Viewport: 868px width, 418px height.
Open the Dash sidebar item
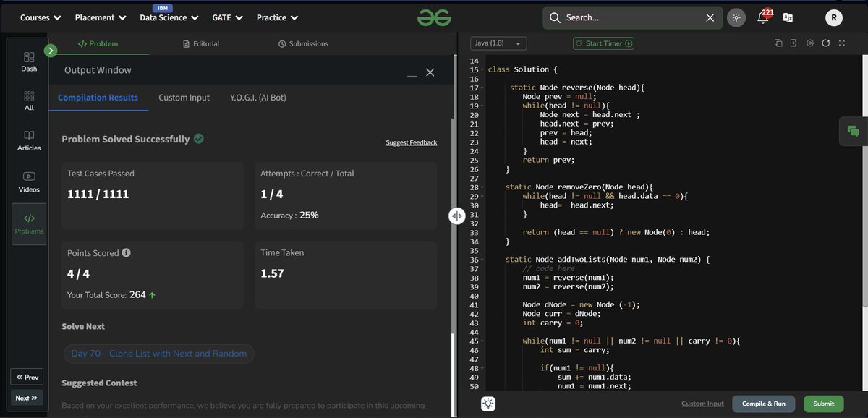tap(29, 61)
